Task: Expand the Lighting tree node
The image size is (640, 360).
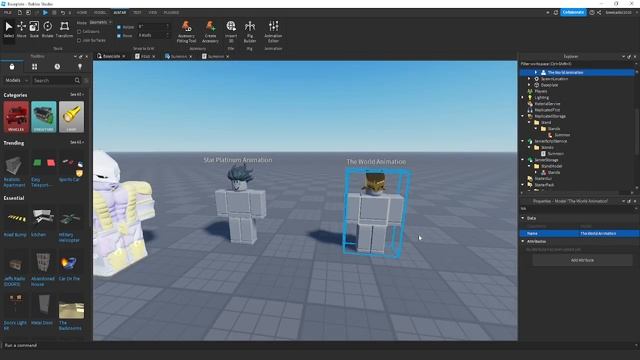Action: [x=523, y=98]
